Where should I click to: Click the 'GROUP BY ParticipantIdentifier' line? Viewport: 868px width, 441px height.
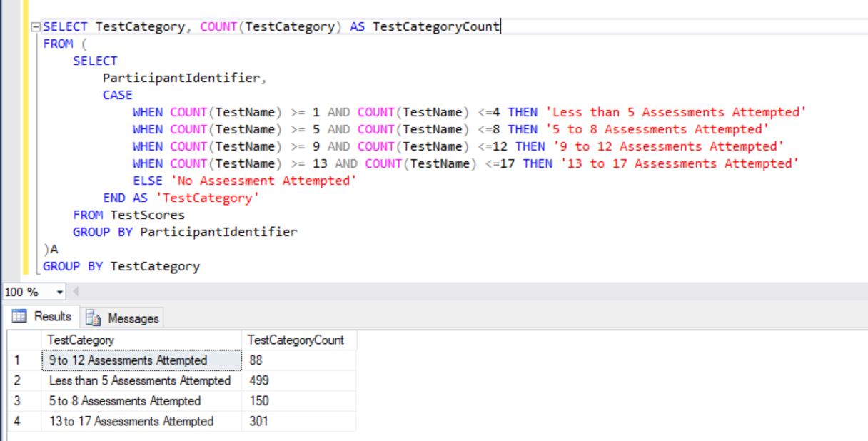point(185,233)
